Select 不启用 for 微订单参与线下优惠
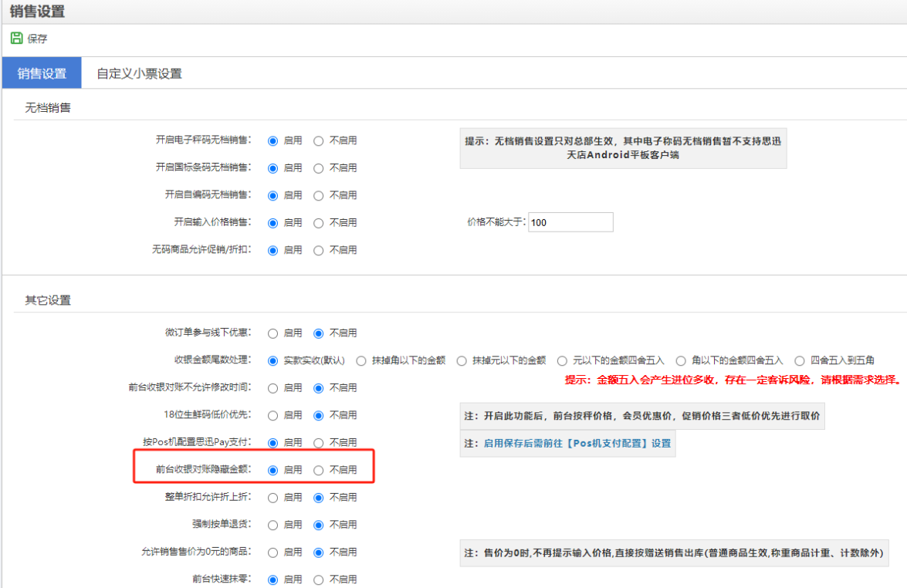Viewport: 907px width, 588px height. [x=318, y=333]
